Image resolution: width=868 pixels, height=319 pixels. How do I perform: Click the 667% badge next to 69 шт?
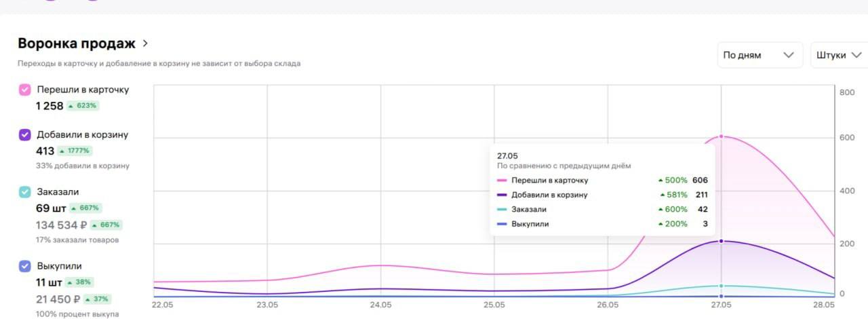pos(85,208)
